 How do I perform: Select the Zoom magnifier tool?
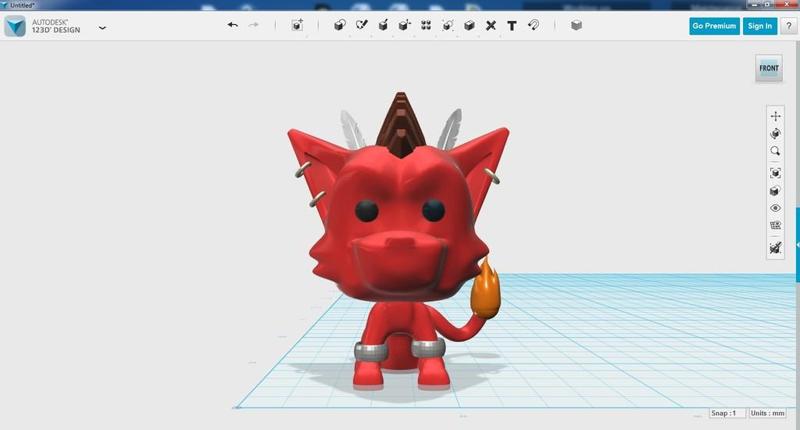click(776, 151)
